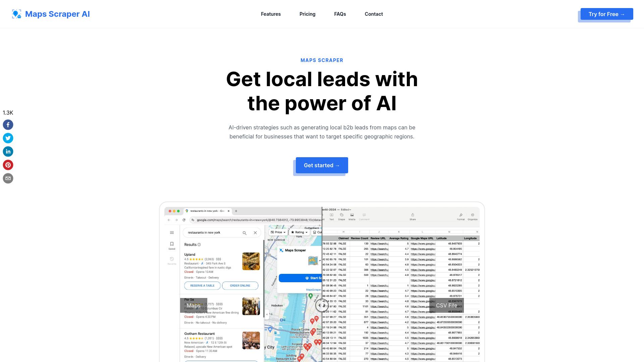Screen dimensions: 644x362
Task: Click the Get started button
Action: [x=322, y=165]
